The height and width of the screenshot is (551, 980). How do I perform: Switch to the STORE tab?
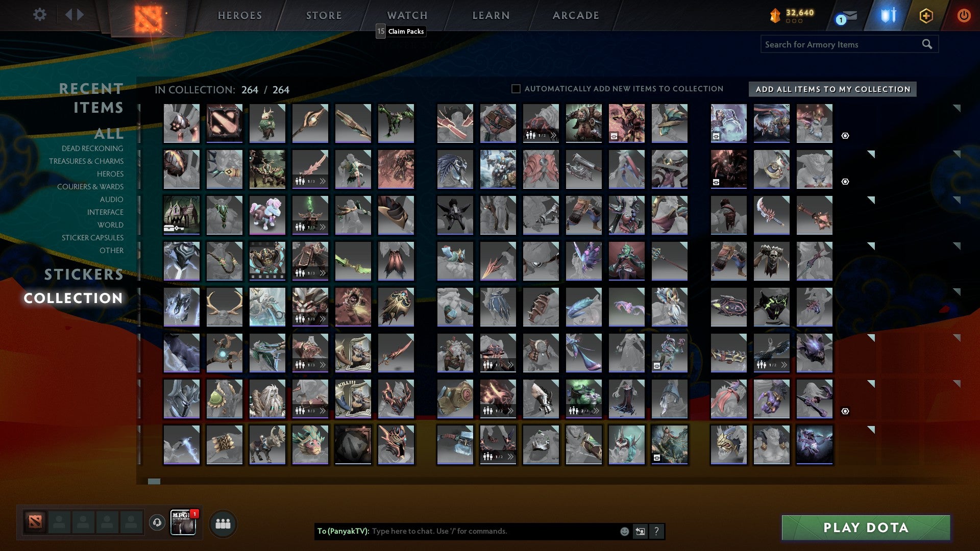(323, 15)
